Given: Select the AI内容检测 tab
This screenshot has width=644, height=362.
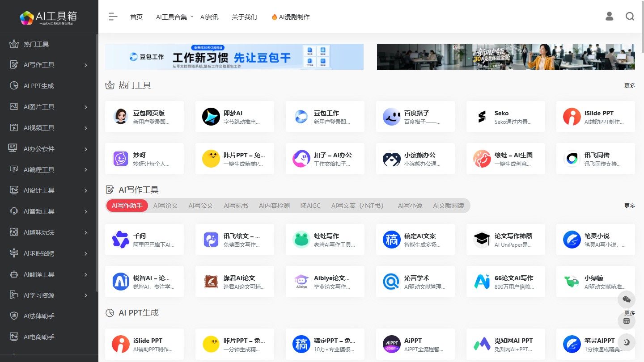Looking at the screenshot, I should (274, 206).
